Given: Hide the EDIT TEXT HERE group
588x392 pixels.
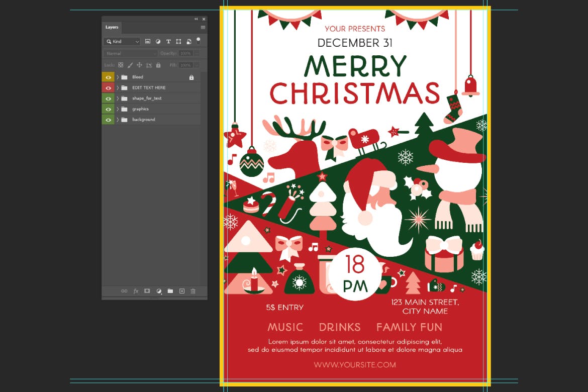Looking at the screenshot, I should tap(108, 88).
